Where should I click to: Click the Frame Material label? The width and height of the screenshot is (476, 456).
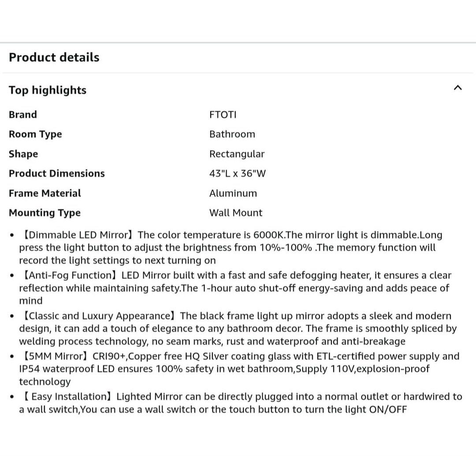pos(45,193)
